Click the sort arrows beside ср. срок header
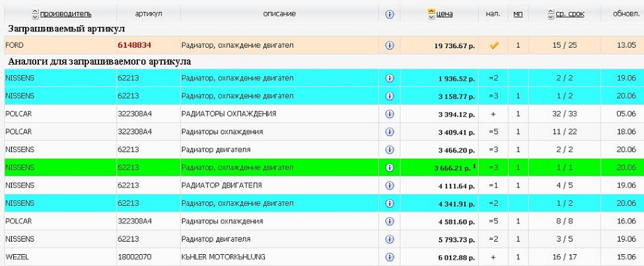644x266 pixels. click(551, 14)
